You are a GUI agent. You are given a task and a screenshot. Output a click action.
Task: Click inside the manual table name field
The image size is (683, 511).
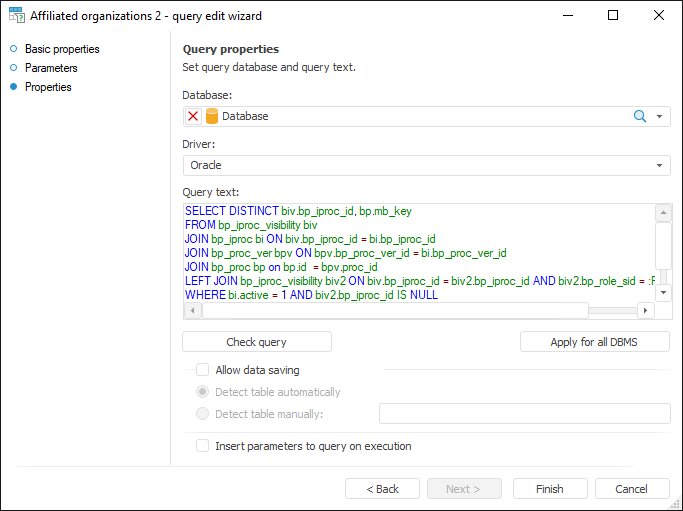click(524, 414)
